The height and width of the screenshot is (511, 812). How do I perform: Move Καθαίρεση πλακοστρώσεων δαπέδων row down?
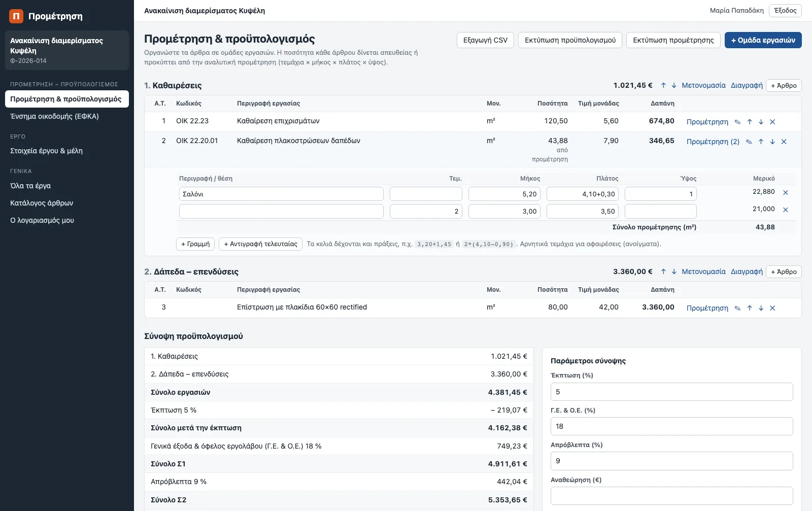click(772, 142)
